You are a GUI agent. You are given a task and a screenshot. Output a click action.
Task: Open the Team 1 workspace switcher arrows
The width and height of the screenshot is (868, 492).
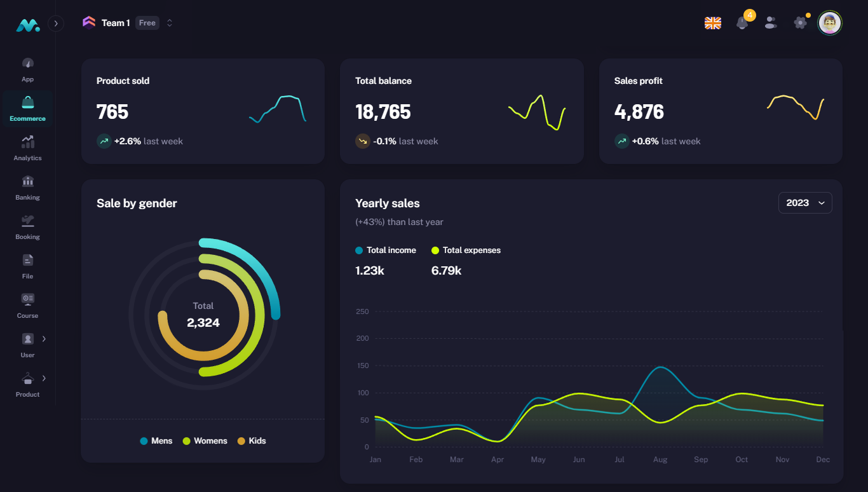(x=170, y=23)
